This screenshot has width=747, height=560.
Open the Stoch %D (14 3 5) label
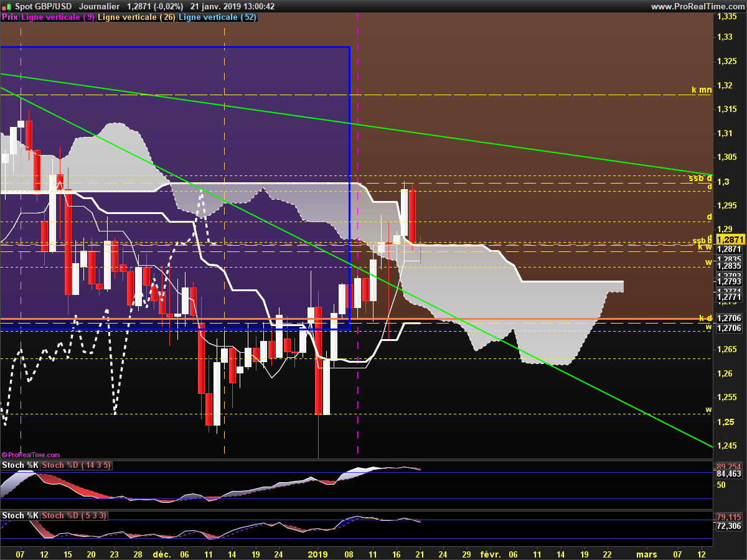(76, 465)
